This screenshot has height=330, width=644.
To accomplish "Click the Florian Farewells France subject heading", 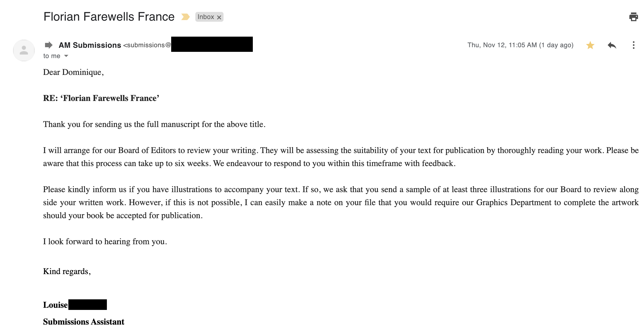I will [x=109, y=17].
